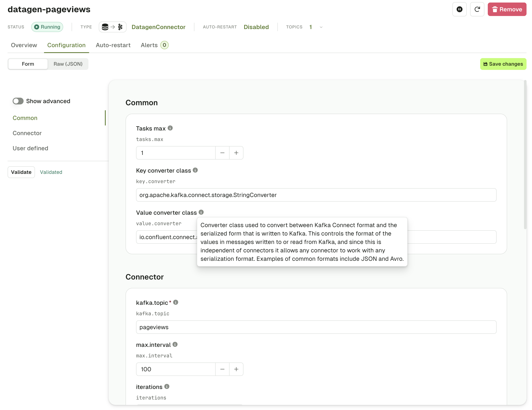Screen dimensions: 532x410
Task: Click the max.interval info icon
Action: (x=175, y=344)
